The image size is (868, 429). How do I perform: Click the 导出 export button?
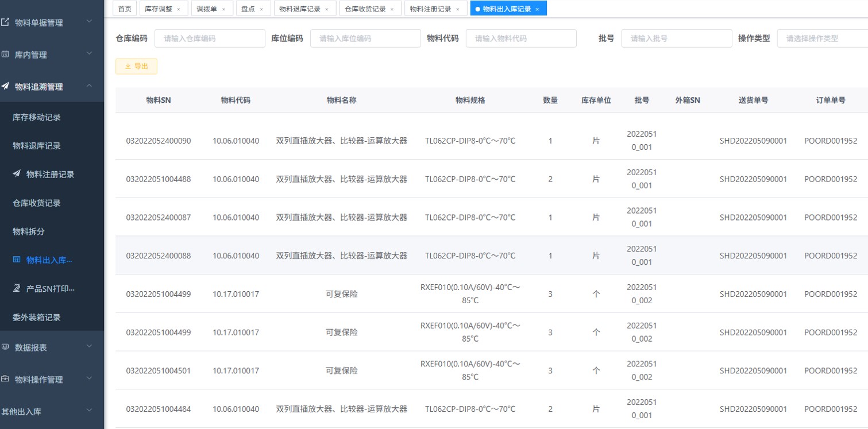pyautogui.click(x=136, y=67)
